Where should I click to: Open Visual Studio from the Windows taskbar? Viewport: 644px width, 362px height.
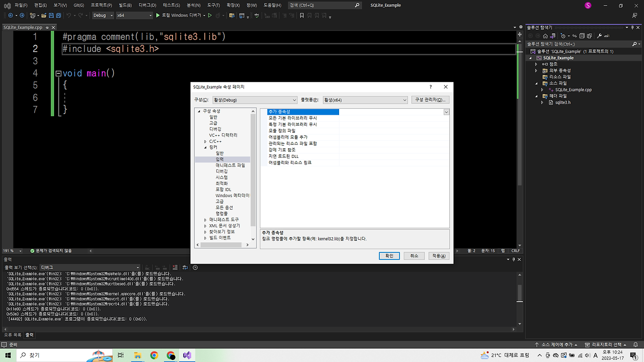click(187, 355)
